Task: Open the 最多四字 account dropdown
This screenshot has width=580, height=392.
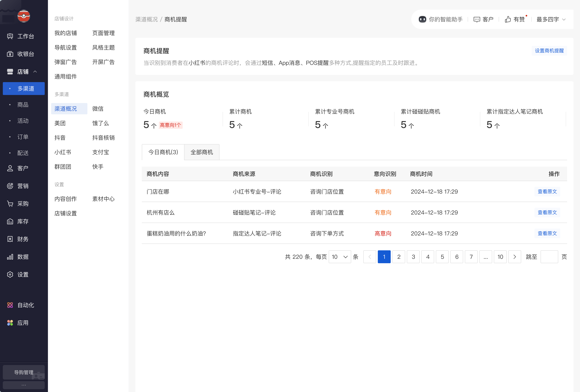Action: tap(551, 20)
